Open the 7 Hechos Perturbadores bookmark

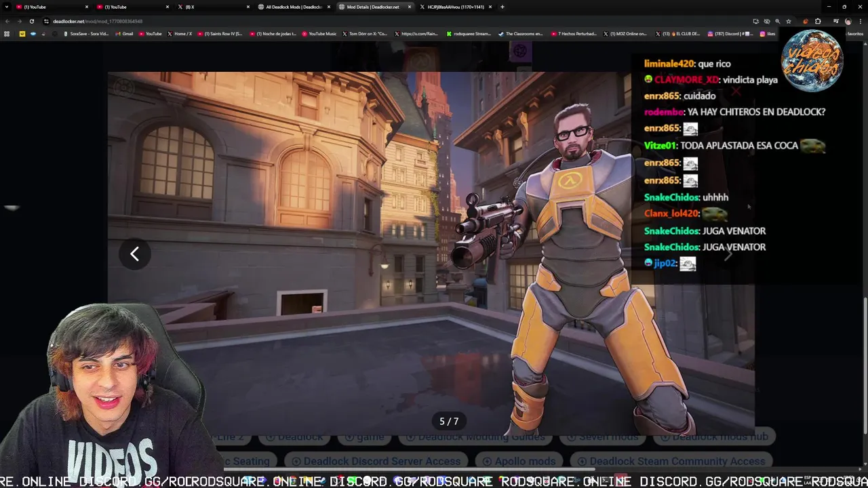point(573,33)
